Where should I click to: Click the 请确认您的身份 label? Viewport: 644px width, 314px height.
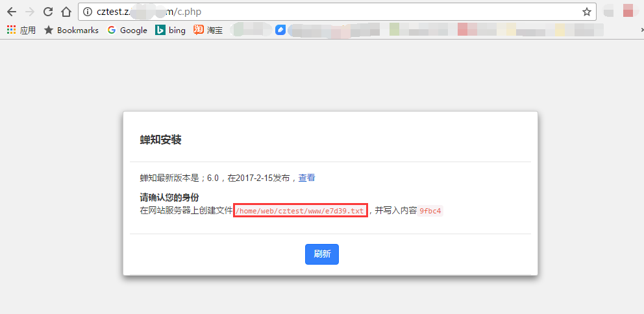[x=169, y=197]
